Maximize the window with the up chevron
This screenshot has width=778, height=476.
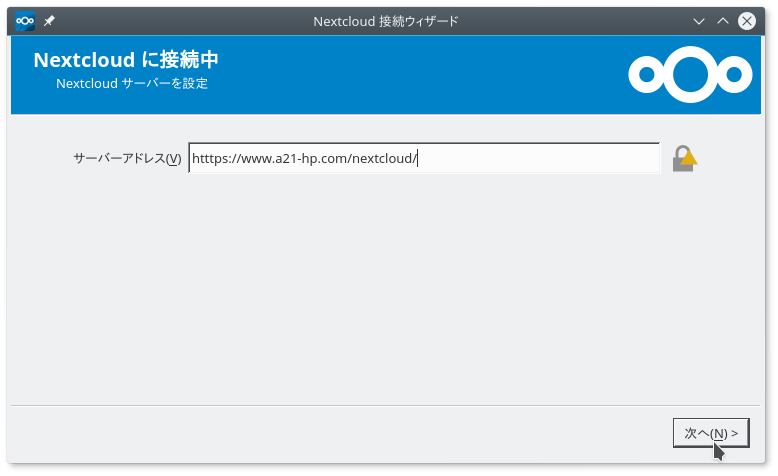coord(723,21)
